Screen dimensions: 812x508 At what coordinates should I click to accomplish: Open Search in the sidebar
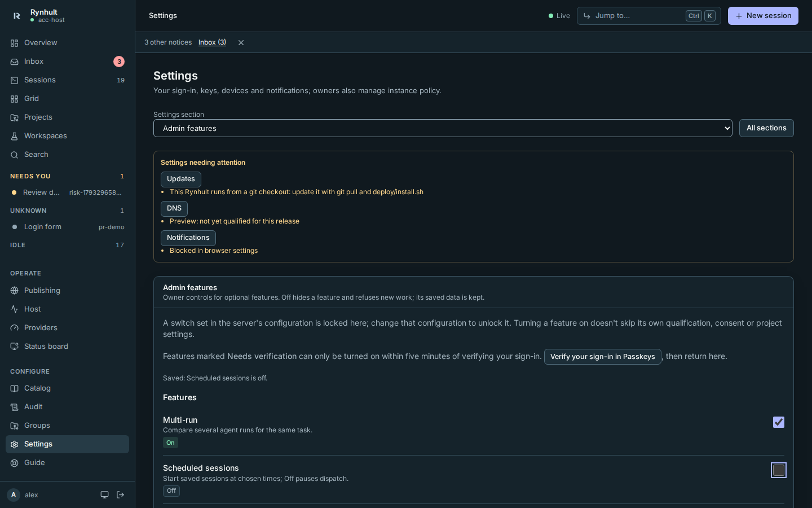pyautogui.click(x=67, y=155)
